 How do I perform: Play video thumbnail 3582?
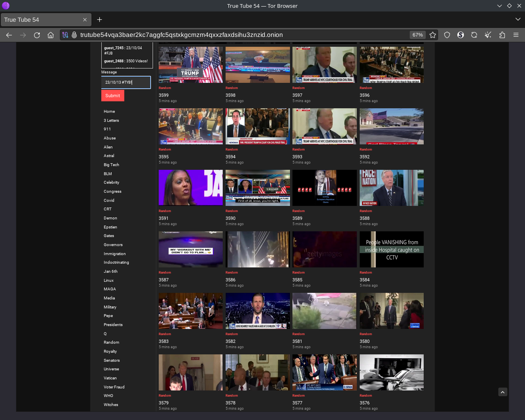(x=258, y=311)
